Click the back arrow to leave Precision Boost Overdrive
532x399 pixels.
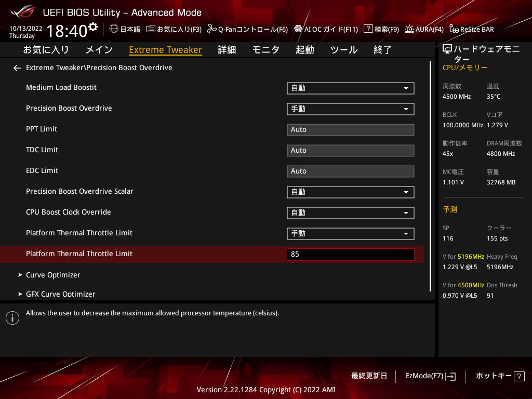pyautogui.click(x=17, y=68)
